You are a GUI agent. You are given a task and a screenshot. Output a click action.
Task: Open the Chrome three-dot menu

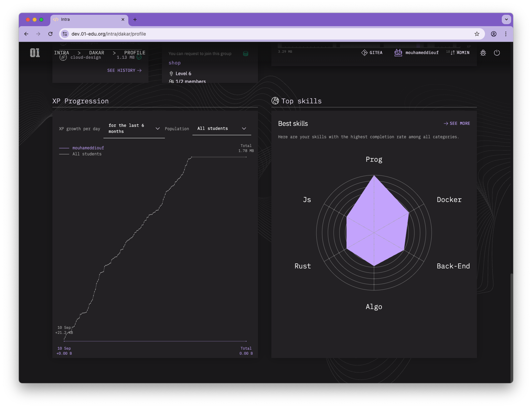pyautogui.click(x=505, y=34)
